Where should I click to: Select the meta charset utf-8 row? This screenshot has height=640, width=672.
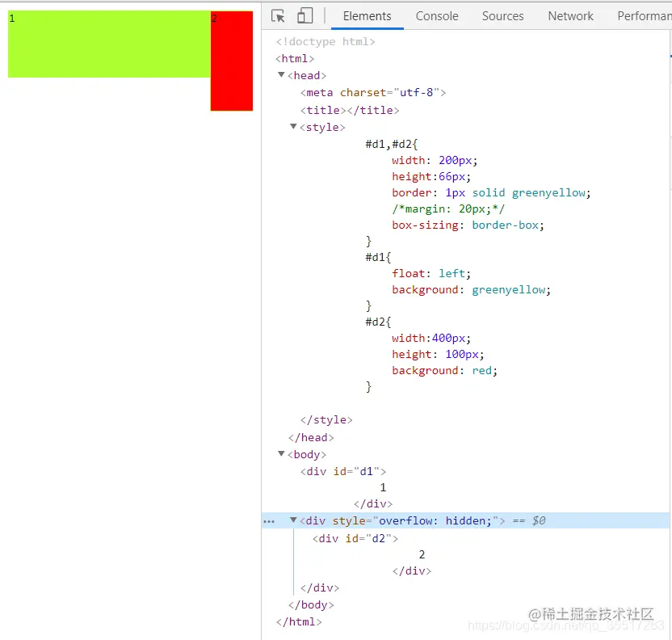(373, 93)
